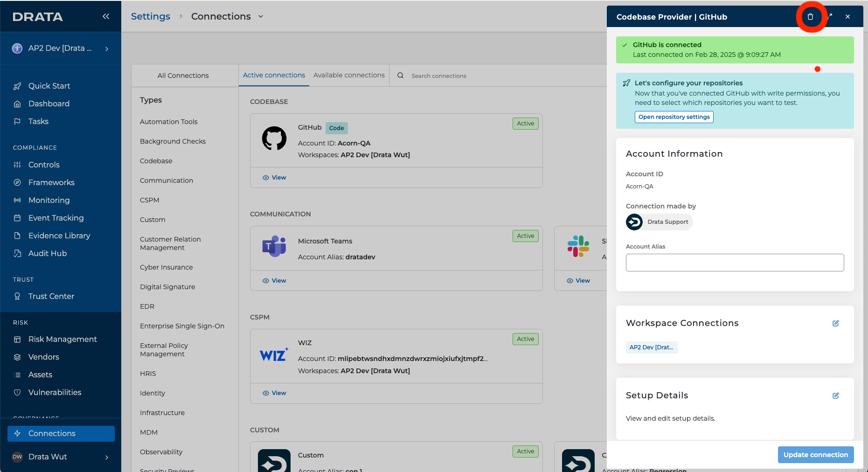This screenshot has height=472, width=868.
Task: Open Monitoring page
Action: pos(49,200)
